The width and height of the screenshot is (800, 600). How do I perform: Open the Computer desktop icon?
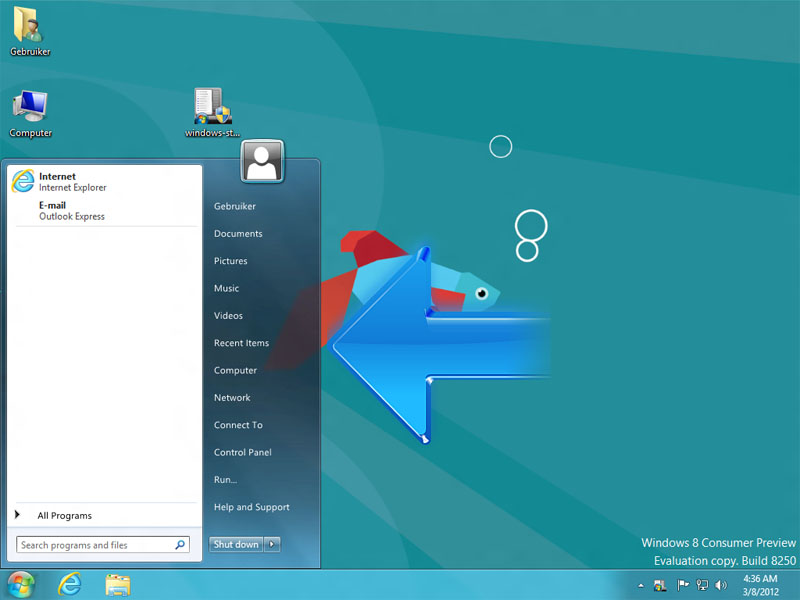pos(30,113)
